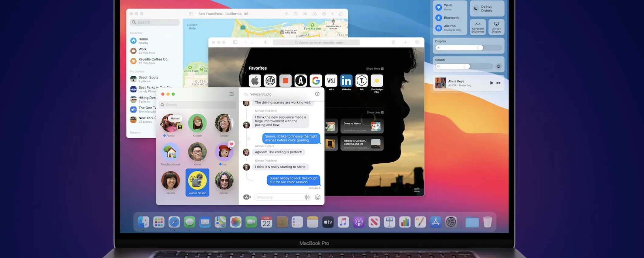Viewport: 644px width, 258px height.
Task: Open the iMessage apps icon
Action: coord(247,197)
